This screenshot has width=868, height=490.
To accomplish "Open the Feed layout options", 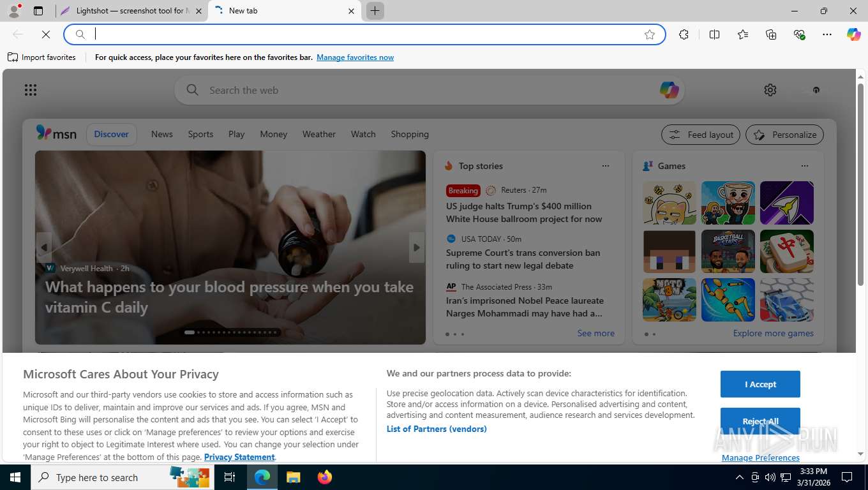I will tap(701, 135).
